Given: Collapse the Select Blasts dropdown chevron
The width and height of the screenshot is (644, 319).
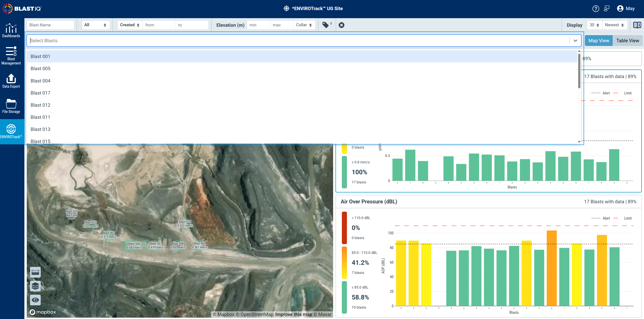Looking at the screenshot, I should 575,41.
